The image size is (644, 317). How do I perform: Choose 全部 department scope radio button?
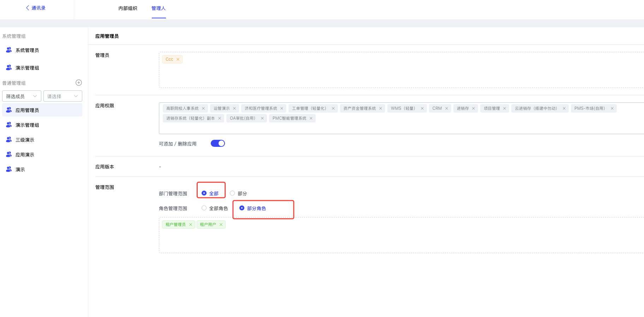(x=204, y=193)
